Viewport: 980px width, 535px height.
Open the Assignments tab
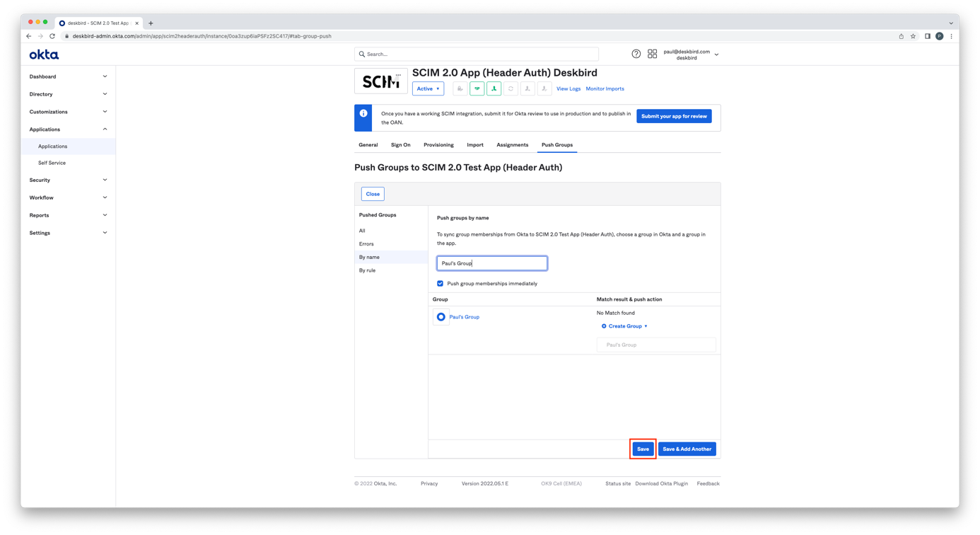point(512,145)
